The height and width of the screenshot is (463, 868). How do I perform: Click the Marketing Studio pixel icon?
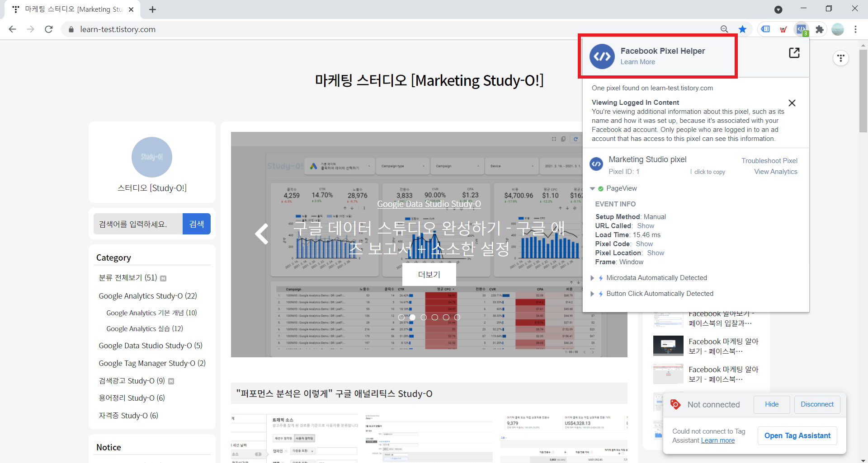click(x=596, y=164)
